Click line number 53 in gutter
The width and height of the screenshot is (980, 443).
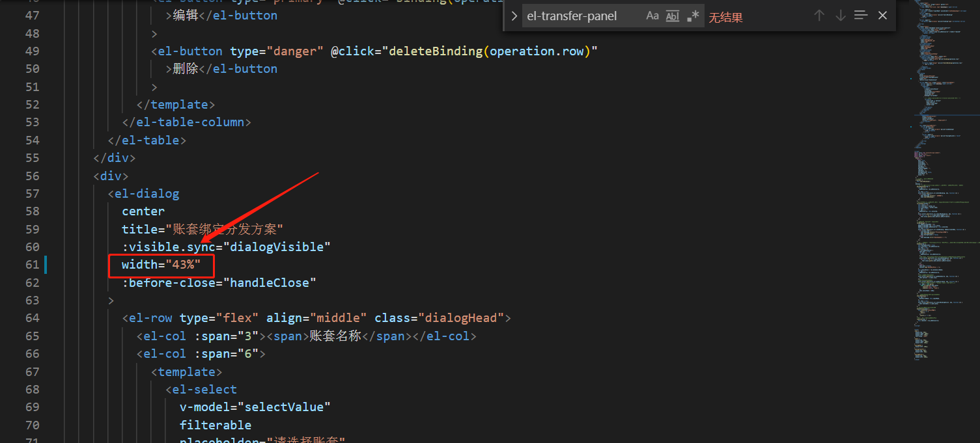coord(32,122)
